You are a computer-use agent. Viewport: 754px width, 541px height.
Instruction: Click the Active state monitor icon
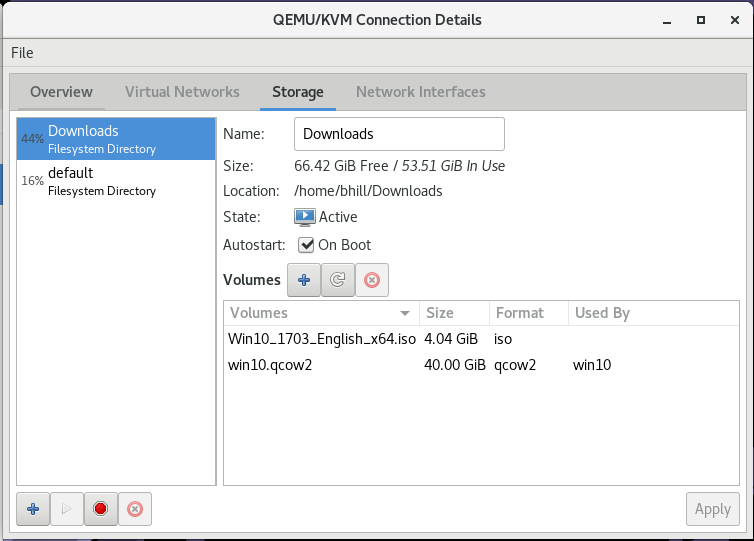[305, 217]
